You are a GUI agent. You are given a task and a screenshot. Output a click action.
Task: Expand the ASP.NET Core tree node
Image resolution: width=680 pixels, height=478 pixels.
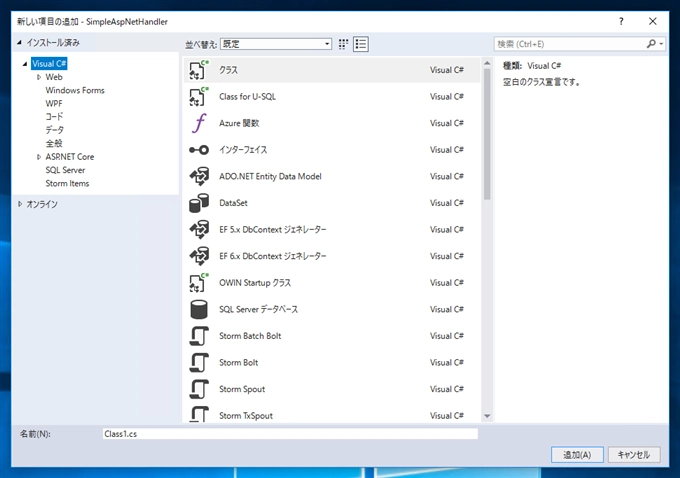[x=39, y=157]
